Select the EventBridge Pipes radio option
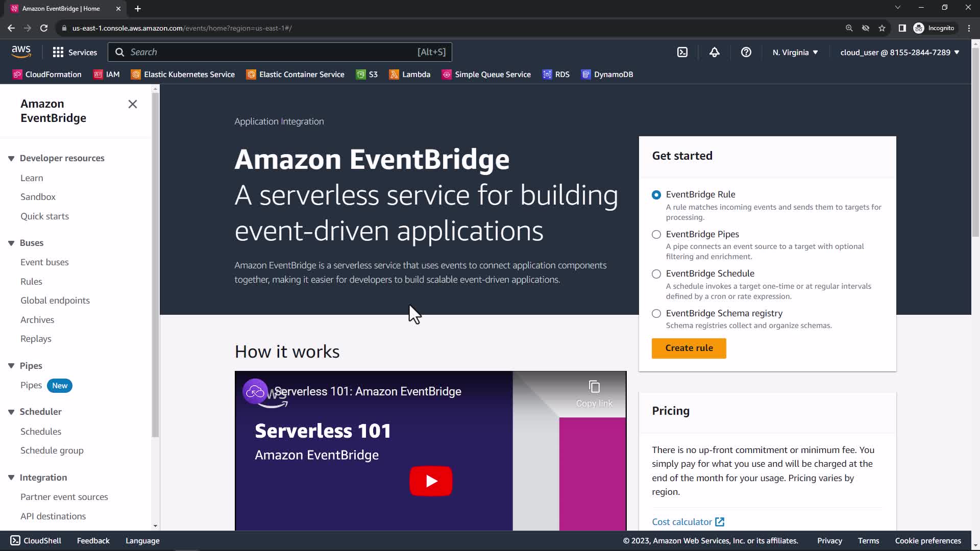The height and width of the screenshot is (551, 980). (656, 234)
